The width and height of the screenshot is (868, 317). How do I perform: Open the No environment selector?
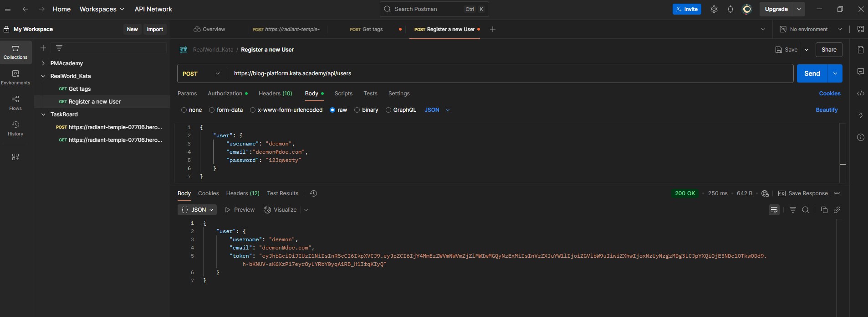(811, 29)
